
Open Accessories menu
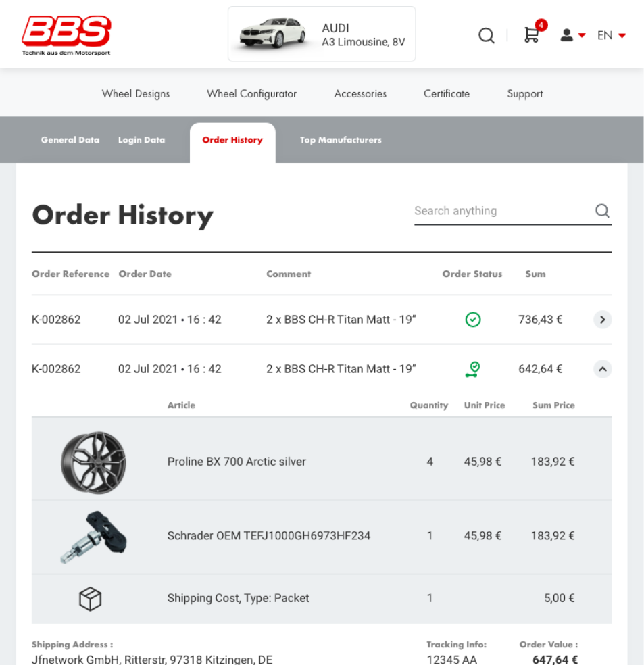(x=360, y=94)
